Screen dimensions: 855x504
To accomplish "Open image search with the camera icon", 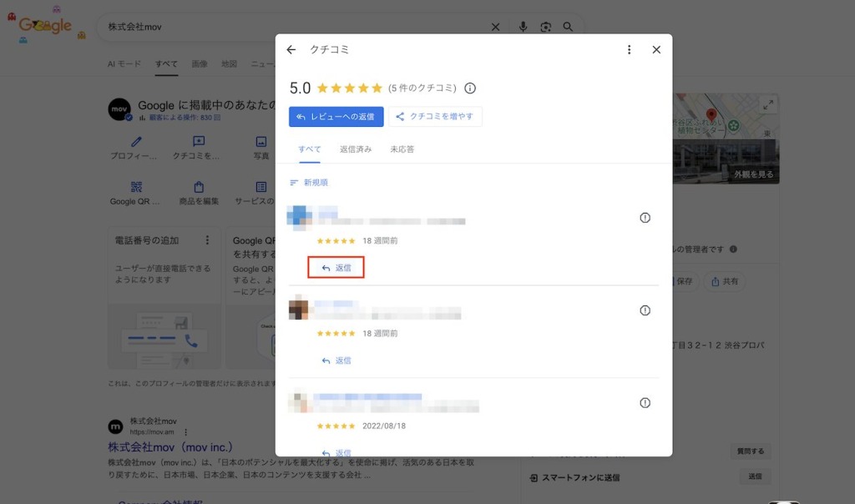I will (545, 27).
